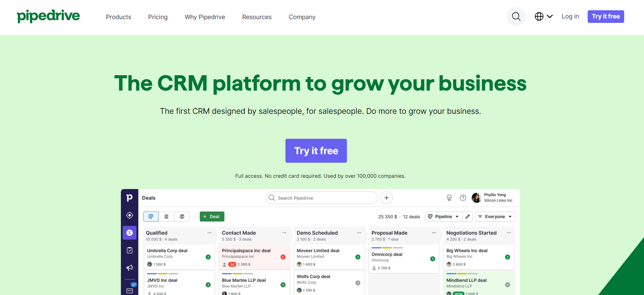Click the search magnifier icon in header

pos(516,16)
